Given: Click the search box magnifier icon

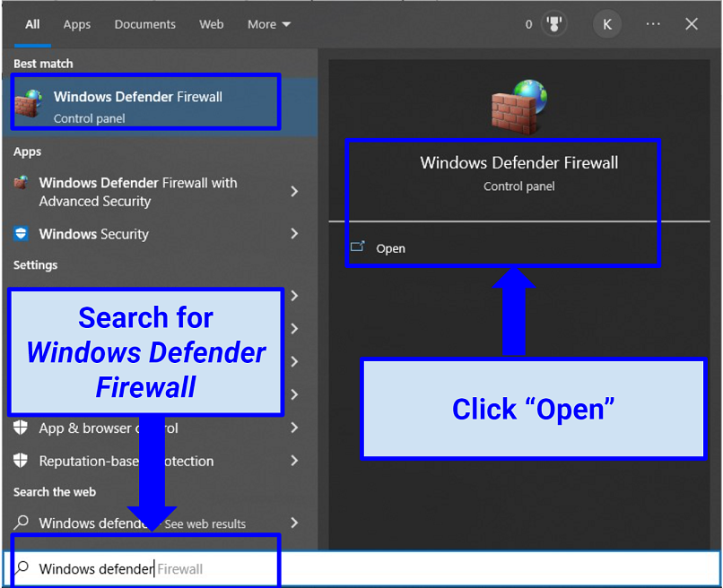Looking at the screenshot, I should point(22,568).
